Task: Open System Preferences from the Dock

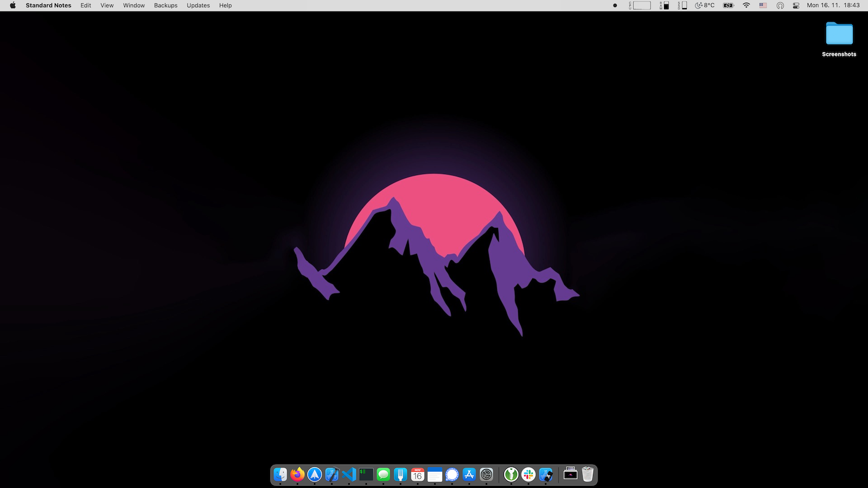Action: 486,474
